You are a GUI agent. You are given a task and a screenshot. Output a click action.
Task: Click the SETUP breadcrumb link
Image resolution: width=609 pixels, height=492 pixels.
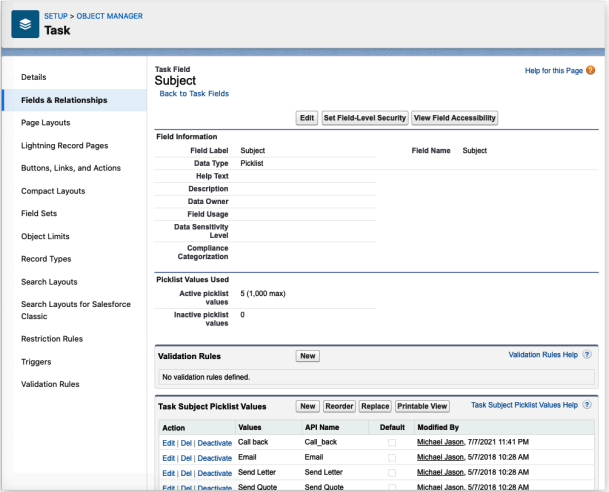(56, 16)
